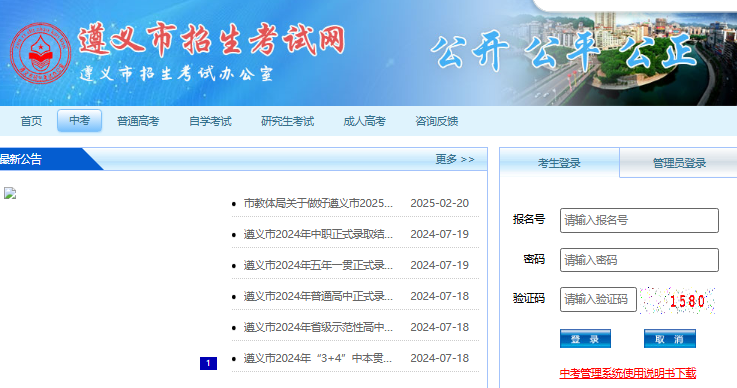The width and height of the screenshot is (737, 388).
Task: Open the 普通高考 menu item
Action: 138,121
